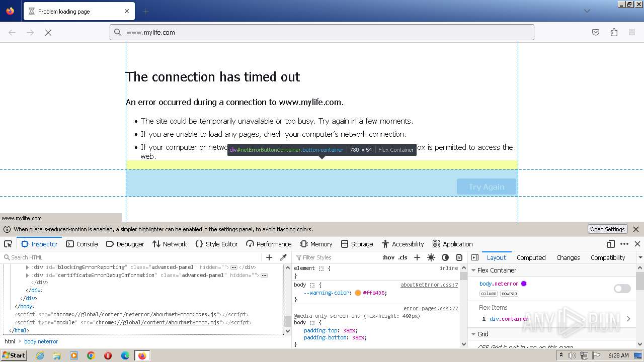Open the Save to Pocket icon
Viewport: 644px width, 362px height.
coord(596,32)
